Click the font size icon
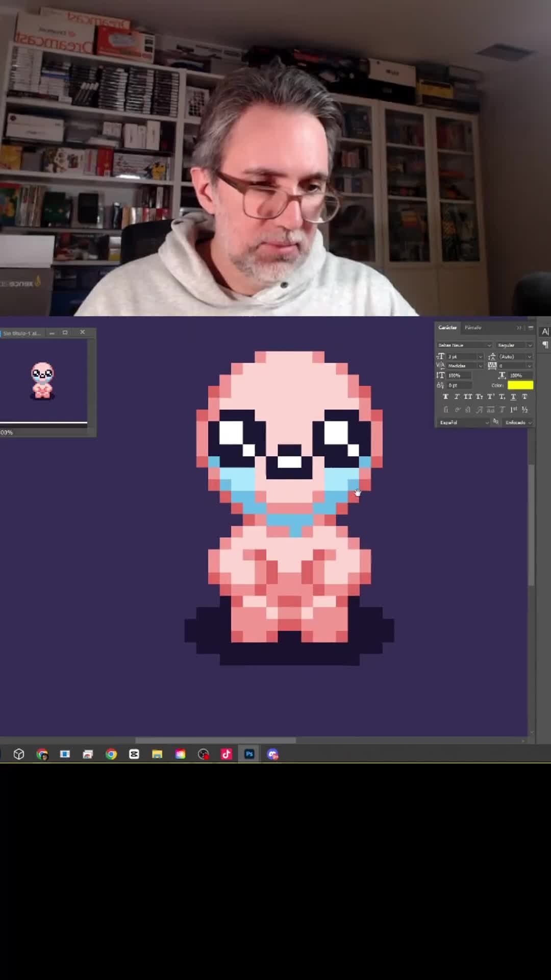551x980 pixels. (441, 356)
